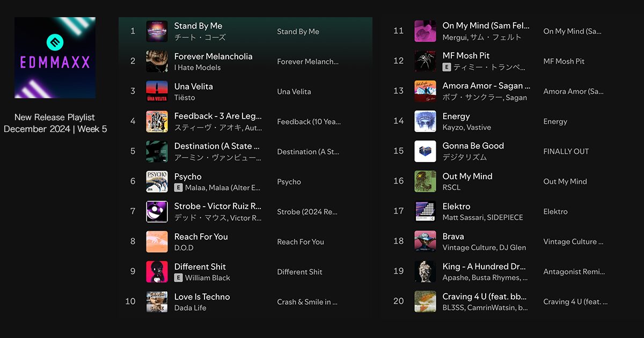Open artists Apashe, Busta Rhymes

coord(485,278)
